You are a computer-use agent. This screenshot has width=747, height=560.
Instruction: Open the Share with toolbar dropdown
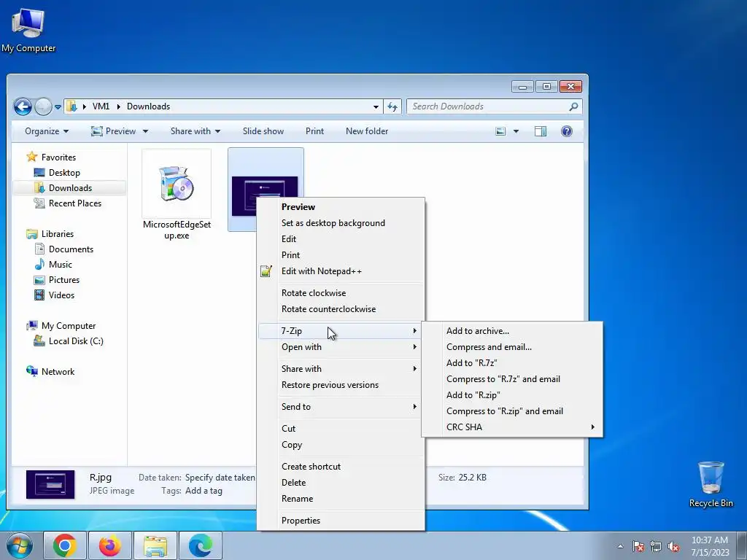196,131
